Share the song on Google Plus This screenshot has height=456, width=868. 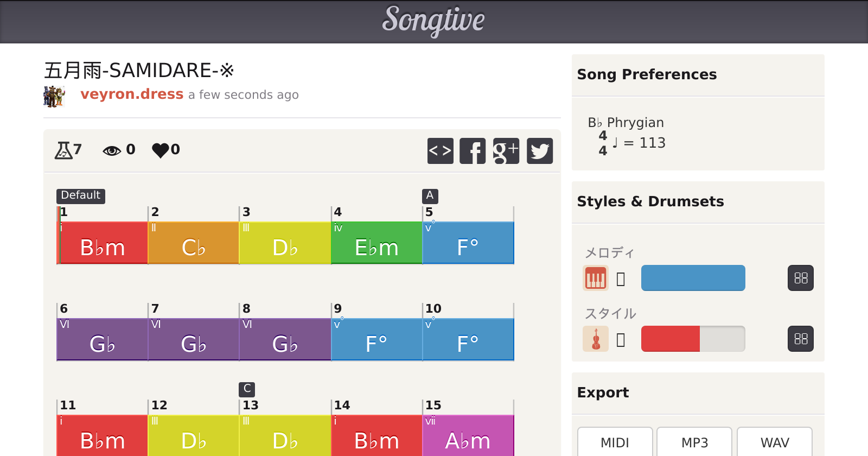pyautogui.click(x=506, y=151)
